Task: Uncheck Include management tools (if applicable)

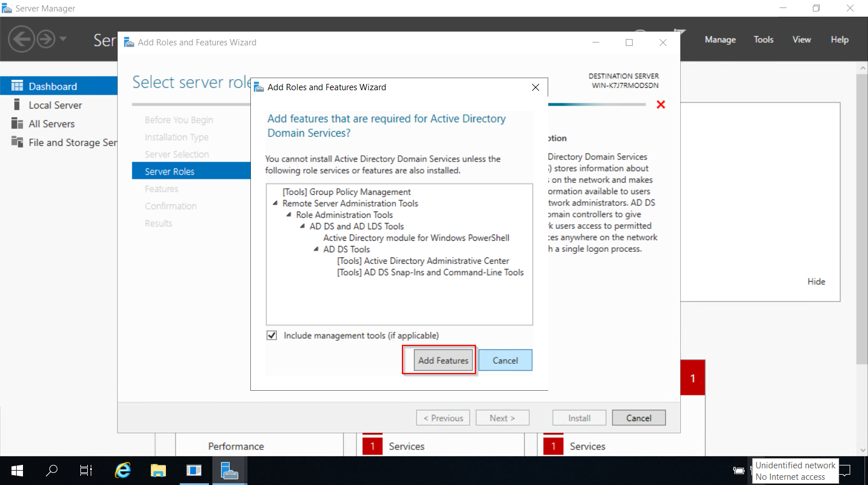Action: coord(271,335)
